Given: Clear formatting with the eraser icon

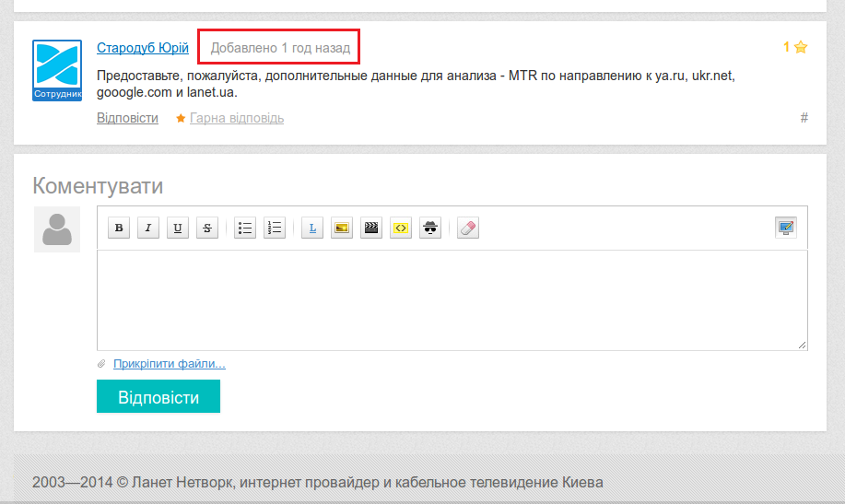Looking at the screenshot, I should [x=468, y=229].
